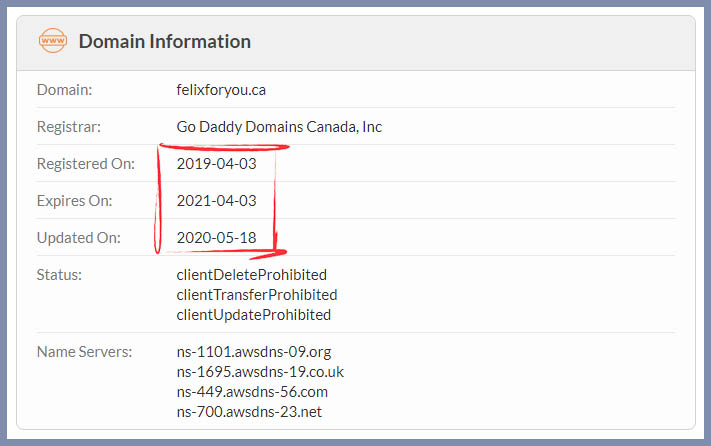Click the Expires On field label
Viewport: 711px width, 446px height.
click(75, 201)
